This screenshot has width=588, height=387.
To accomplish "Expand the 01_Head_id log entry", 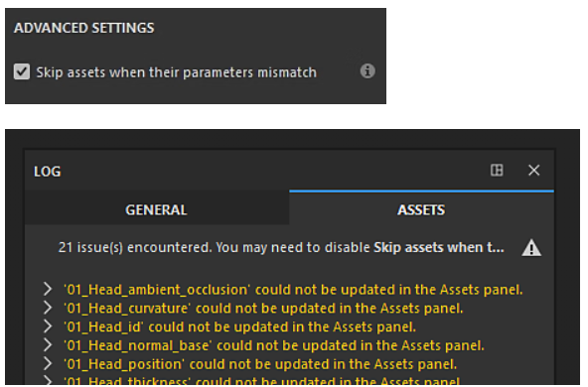I will tap(48, 326).
